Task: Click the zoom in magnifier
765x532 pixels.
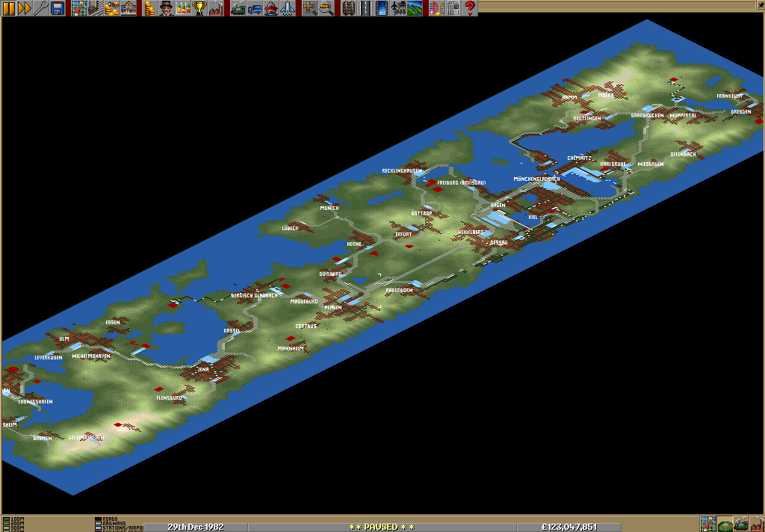Action: (309, 7)
